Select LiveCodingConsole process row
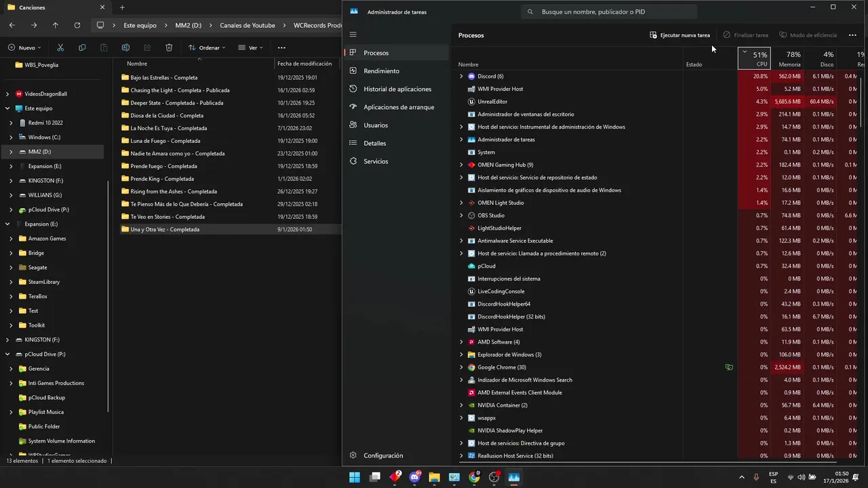The image size is (868, 488). coord(659,291)
